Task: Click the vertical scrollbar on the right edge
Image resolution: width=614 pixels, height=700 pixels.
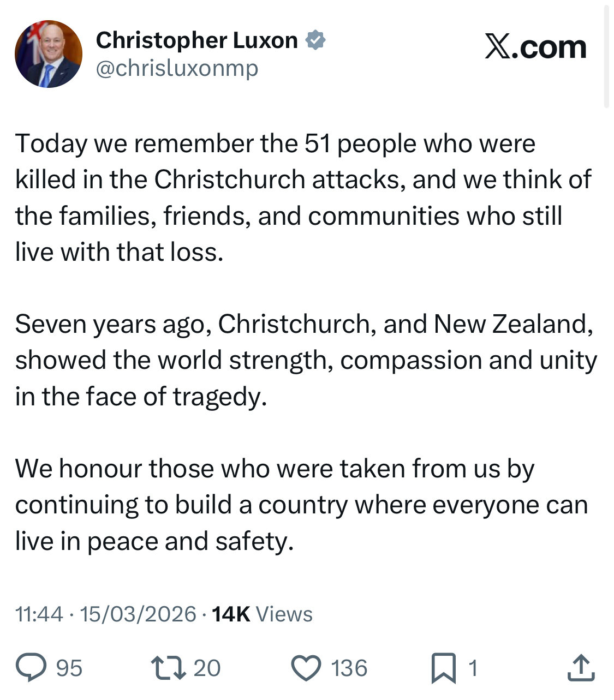Action: pyautogui.click(x=606, y=55)
